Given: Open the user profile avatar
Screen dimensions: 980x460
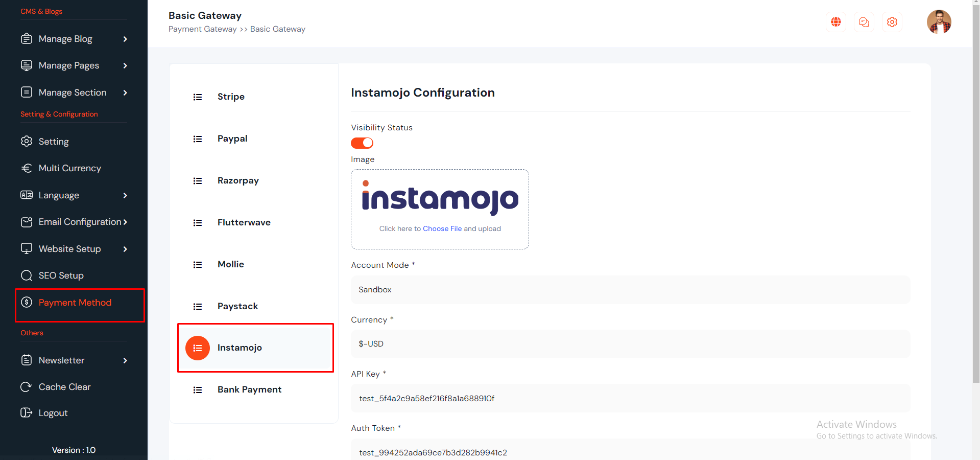Looking at the screenshot, I should [x=939, y=22].
